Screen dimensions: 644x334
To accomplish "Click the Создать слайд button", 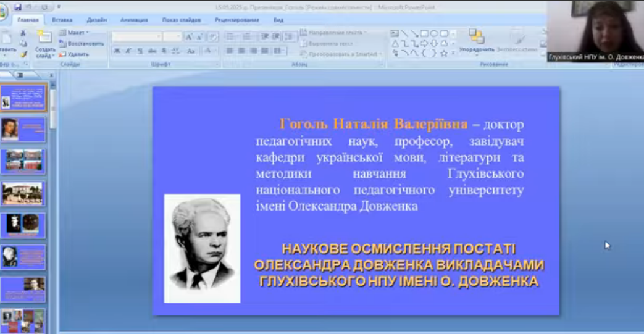I will [45, 44].
